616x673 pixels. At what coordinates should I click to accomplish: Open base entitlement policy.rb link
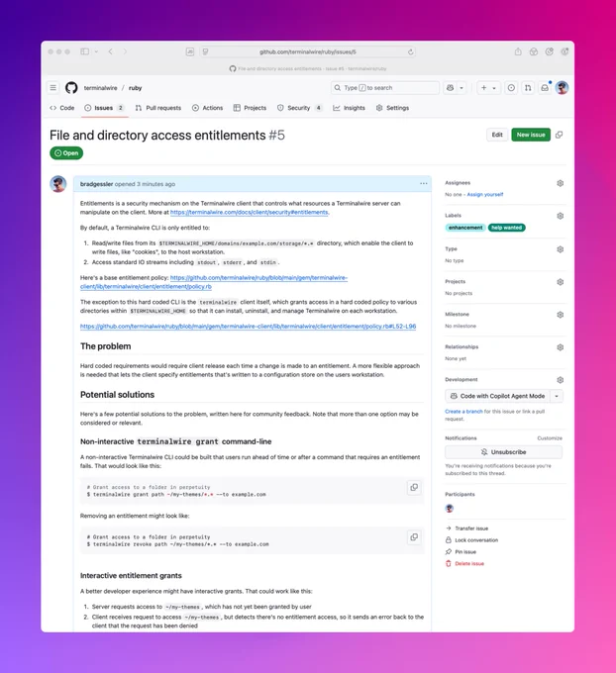[x=214, y=282]
